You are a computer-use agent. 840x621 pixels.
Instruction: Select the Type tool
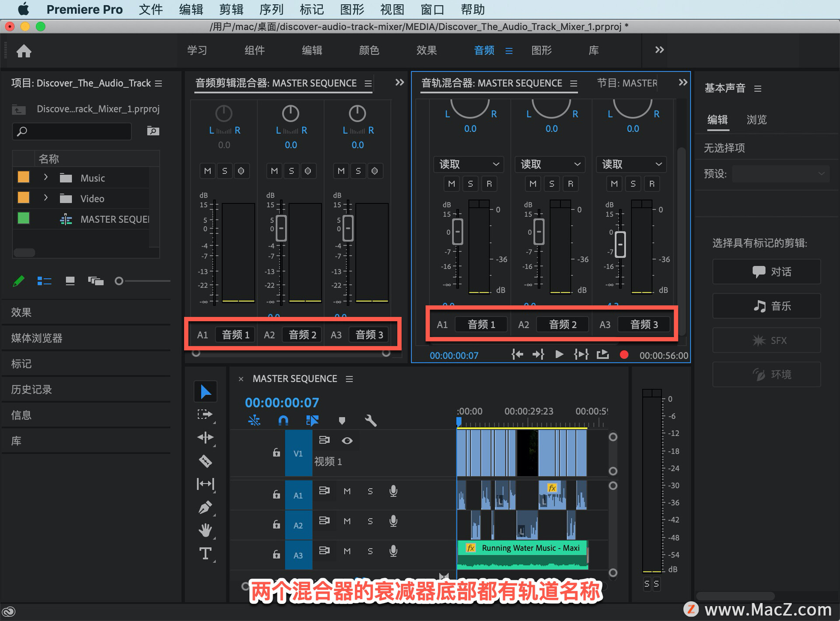click(205, 554)
